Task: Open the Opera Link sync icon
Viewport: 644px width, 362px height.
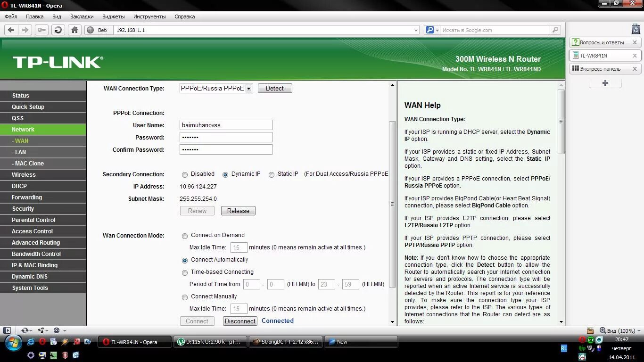Action: tap(25, 330)
